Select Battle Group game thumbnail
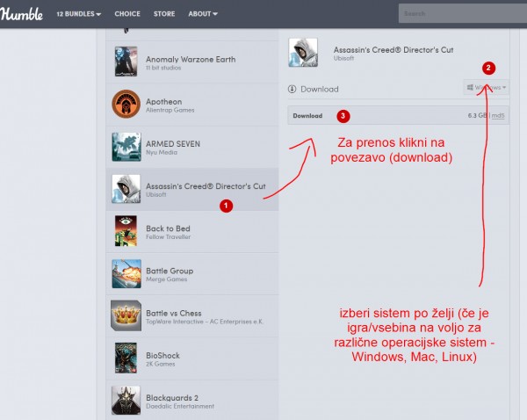527x420 pixels. tap(126, 274)
